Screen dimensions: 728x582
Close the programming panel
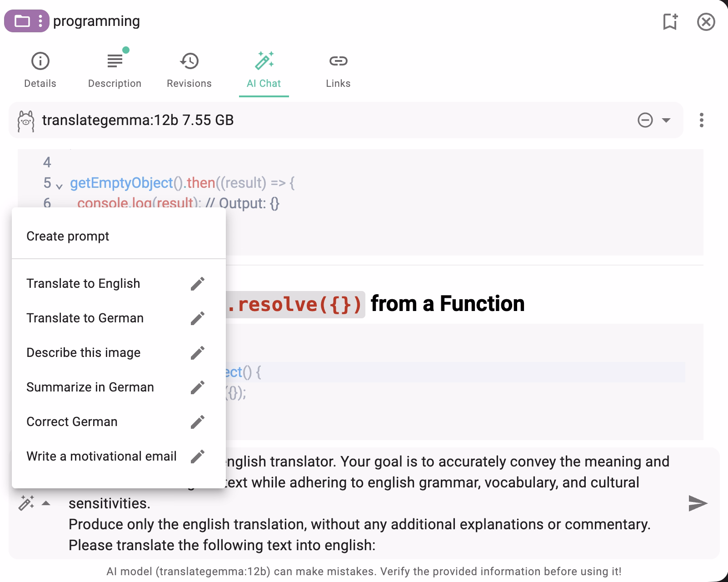point(706,22)
